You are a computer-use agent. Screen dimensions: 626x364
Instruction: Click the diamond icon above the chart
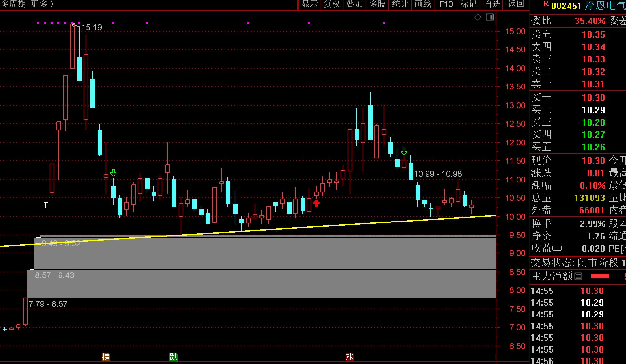(478, 17)
